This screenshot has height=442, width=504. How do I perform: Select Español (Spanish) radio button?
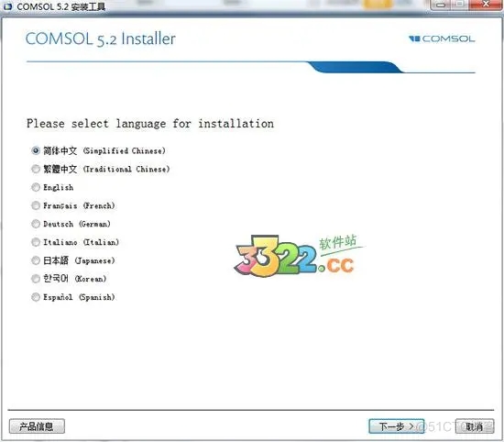coord(36,297)
